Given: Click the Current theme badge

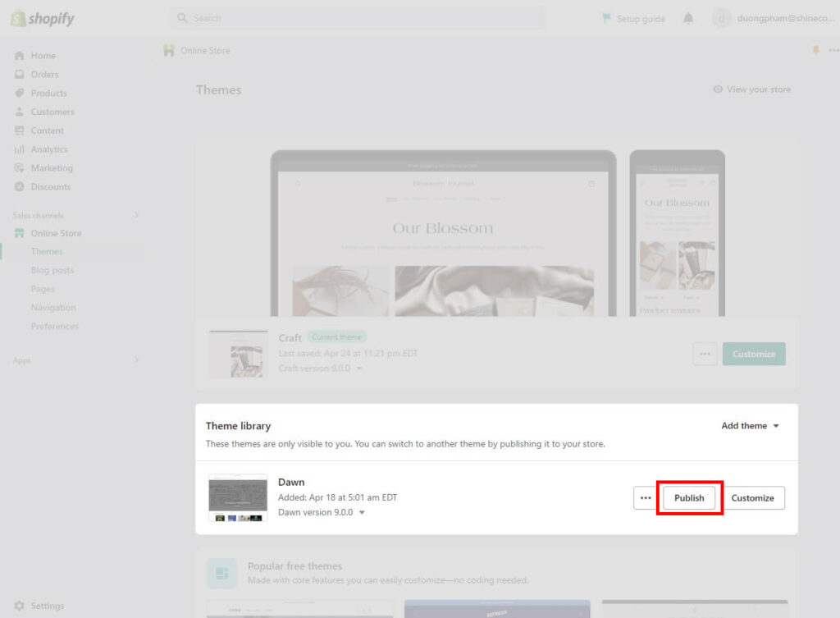Looking at the screenshot, I should [336, 337].
